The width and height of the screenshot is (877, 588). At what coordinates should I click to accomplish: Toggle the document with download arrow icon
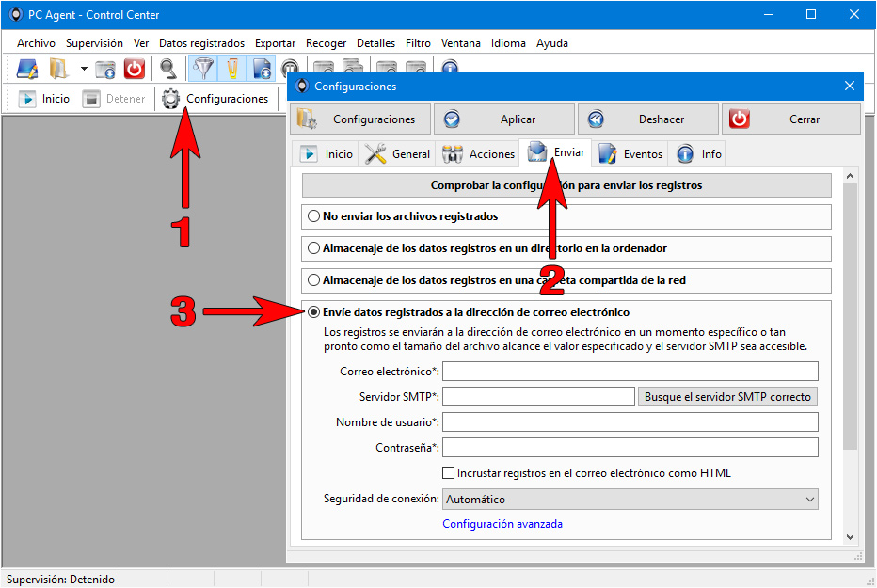click(x=262, y=69)
